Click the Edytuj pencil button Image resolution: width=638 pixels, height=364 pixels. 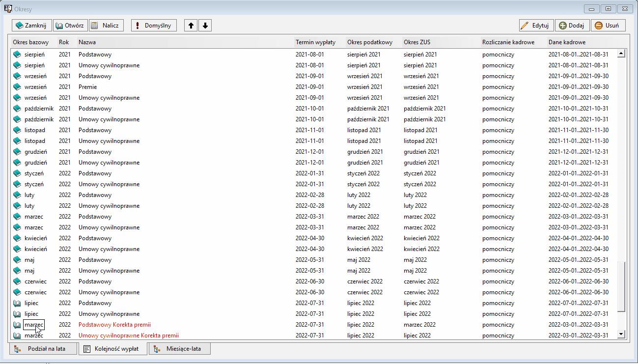tap(536, 26)
